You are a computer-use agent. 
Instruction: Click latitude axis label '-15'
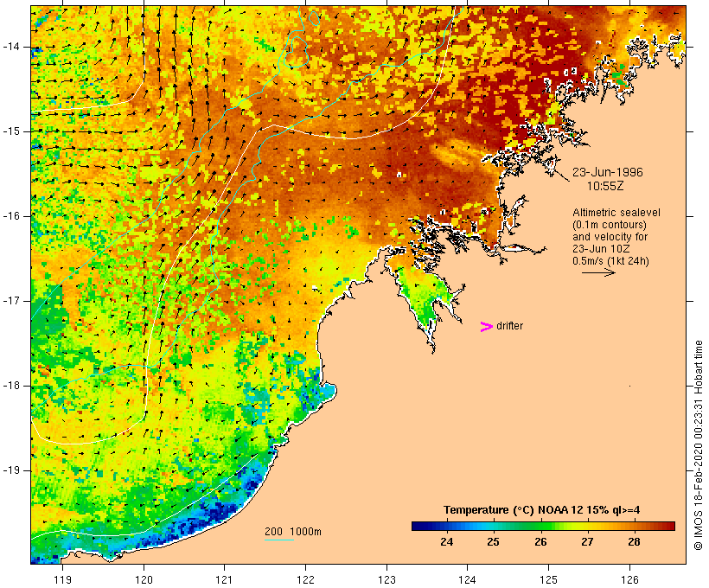tap(10, 131)
